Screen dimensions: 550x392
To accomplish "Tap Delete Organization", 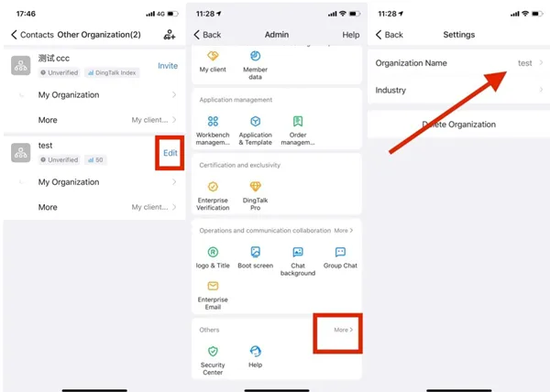I will [x=459, y=125].
